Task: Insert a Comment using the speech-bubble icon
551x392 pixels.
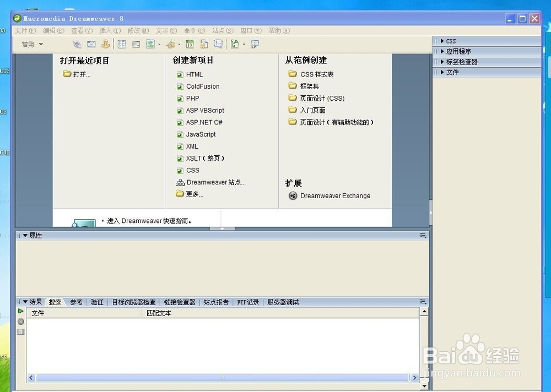Action: [x=218, y=44]
